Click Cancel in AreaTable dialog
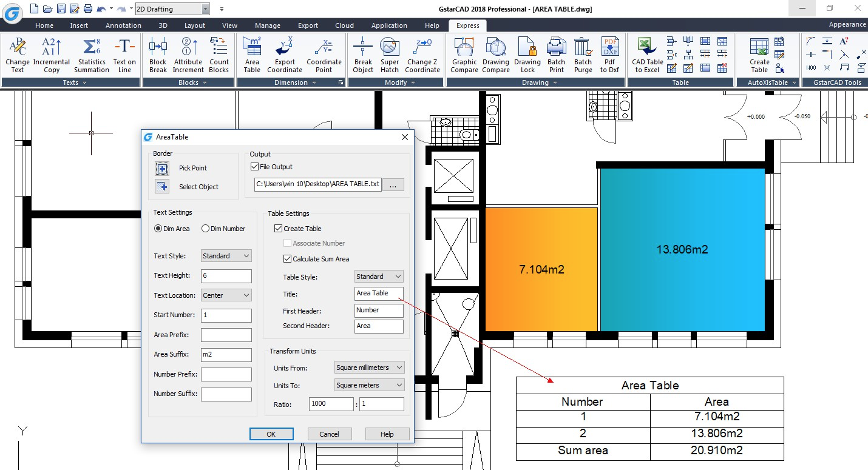 tap(330, 434)
